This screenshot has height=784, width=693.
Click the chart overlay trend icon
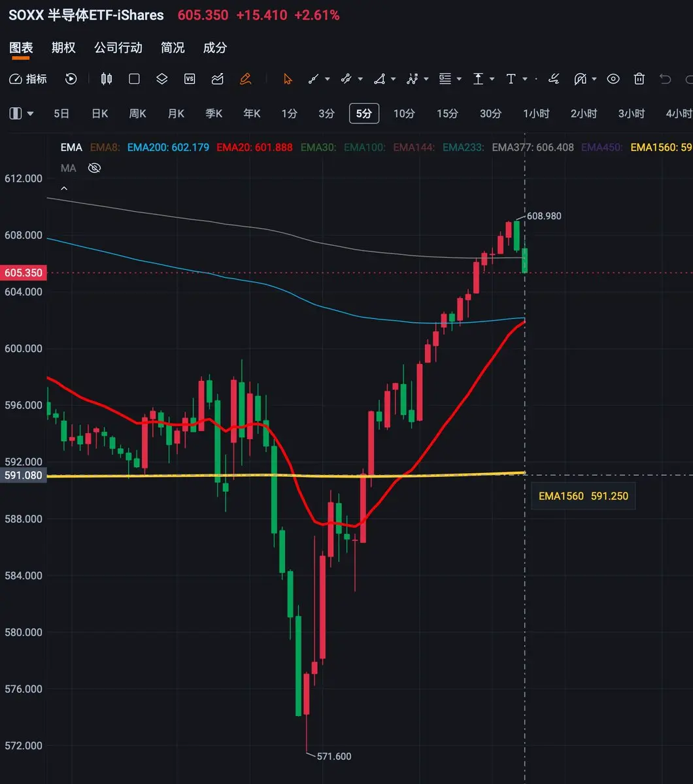click(x=218, y=79)
